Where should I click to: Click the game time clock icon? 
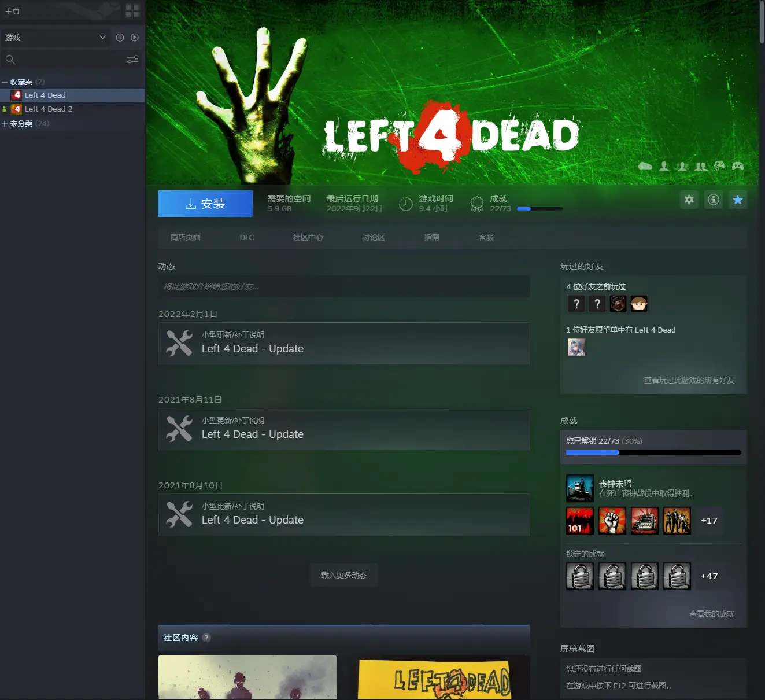click(406, 204)
